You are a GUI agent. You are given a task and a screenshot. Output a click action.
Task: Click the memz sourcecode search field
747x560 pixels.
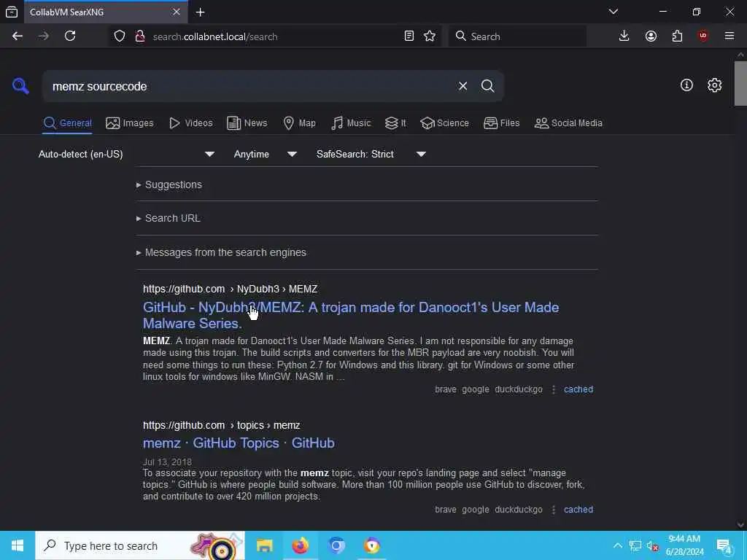click(x=248, y=86)
